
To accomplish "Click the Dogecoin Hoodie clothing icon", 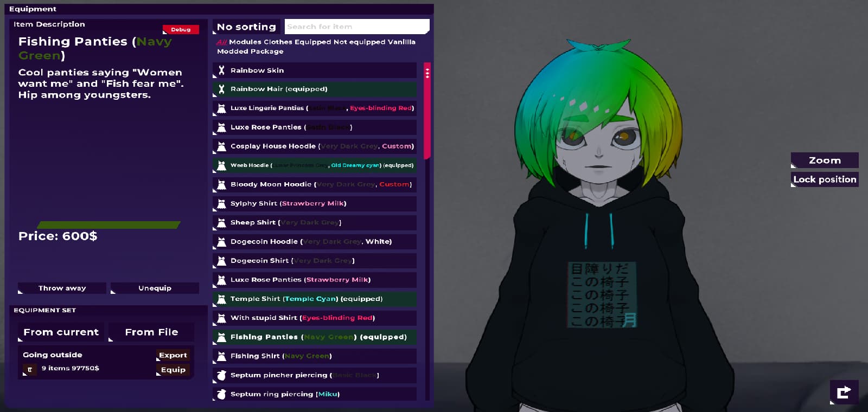I will tap(221, 242).
